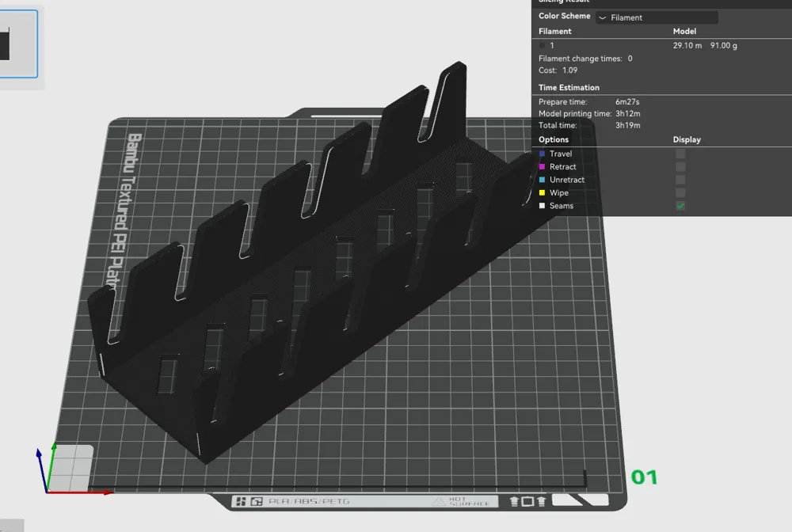Click the 29.10 m filament length
This screenshot has width=792, height=532.
pyautogui.click(x=687, y=45)
